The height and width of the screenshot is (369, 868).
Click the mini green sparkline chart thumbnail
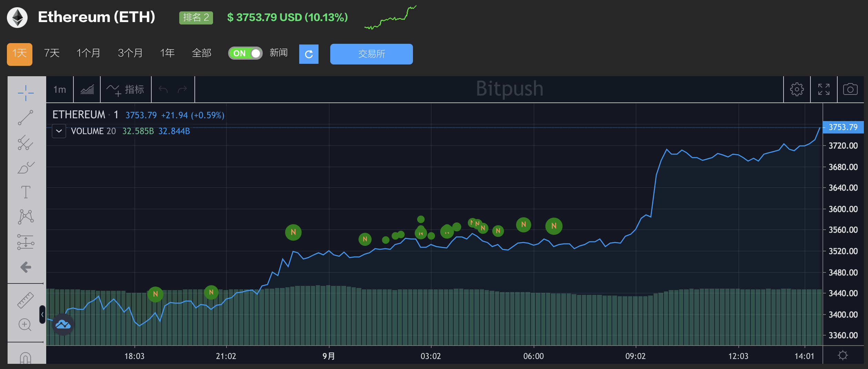coord(391,17)
